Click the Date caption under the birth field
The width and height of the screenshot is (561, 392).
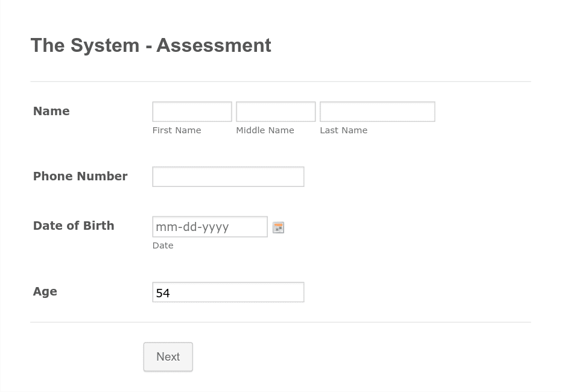(x=162, y=245)
